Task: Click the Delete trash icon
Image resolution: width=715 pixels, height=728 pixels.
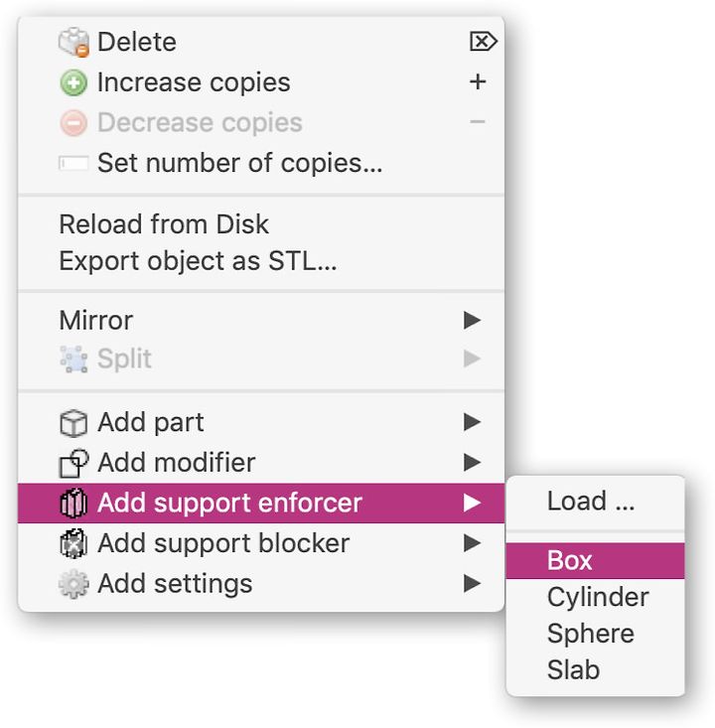Action: coord(73,43)
